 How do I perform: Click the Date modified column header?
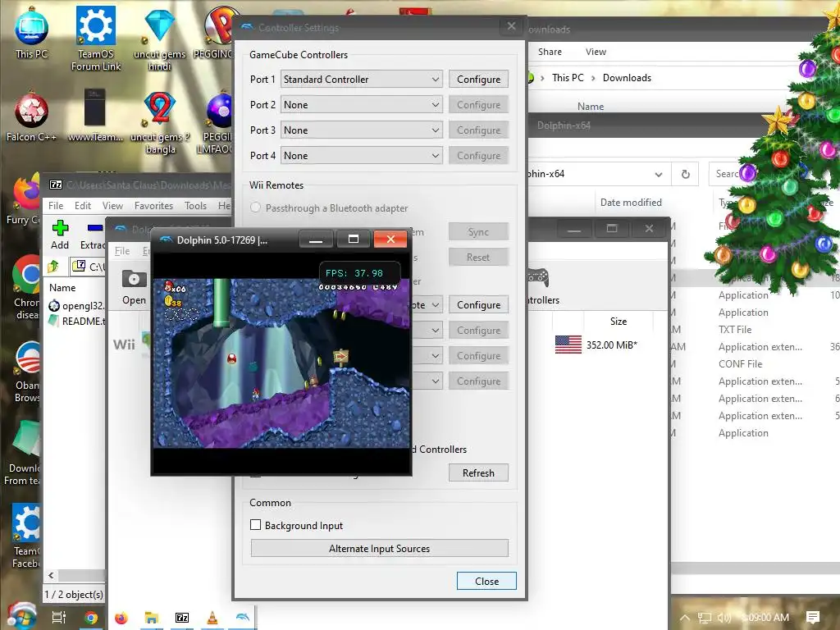coord(631,203)
